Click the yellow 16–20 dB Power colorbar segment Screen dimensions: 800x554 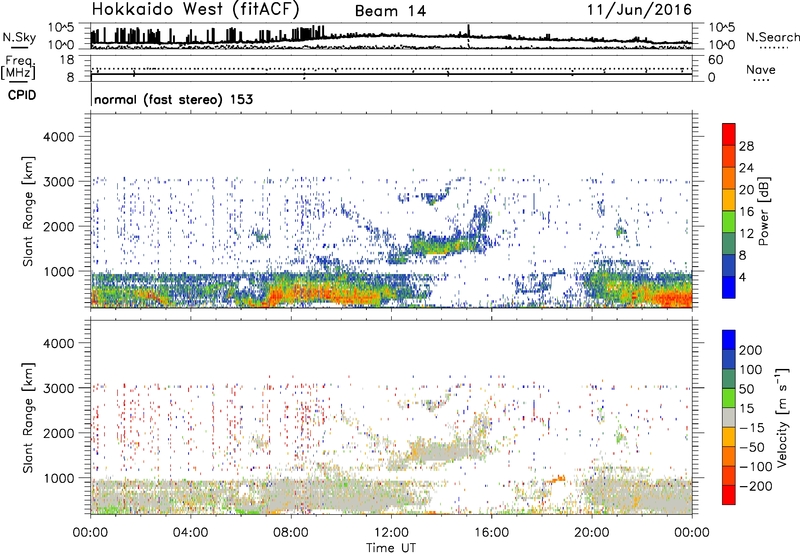click(729, 200)
